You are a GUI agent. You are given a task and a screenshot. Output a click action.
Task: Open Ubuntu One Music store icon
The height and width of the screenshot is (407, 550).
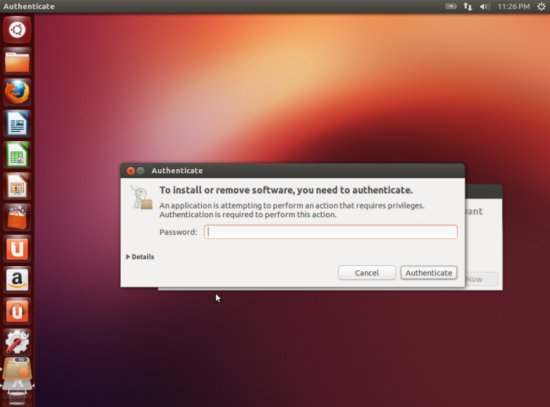pyautogui.click(x=17, y=311)
